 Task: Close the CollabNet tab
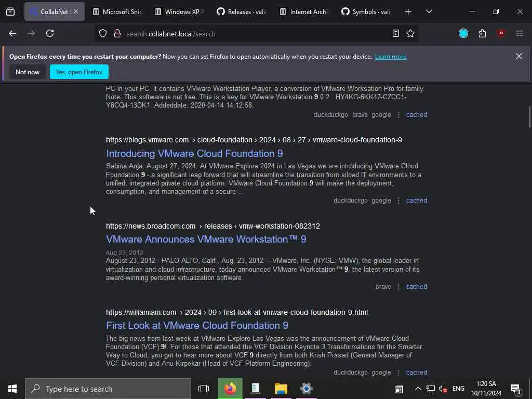click(x=76, y=11)
